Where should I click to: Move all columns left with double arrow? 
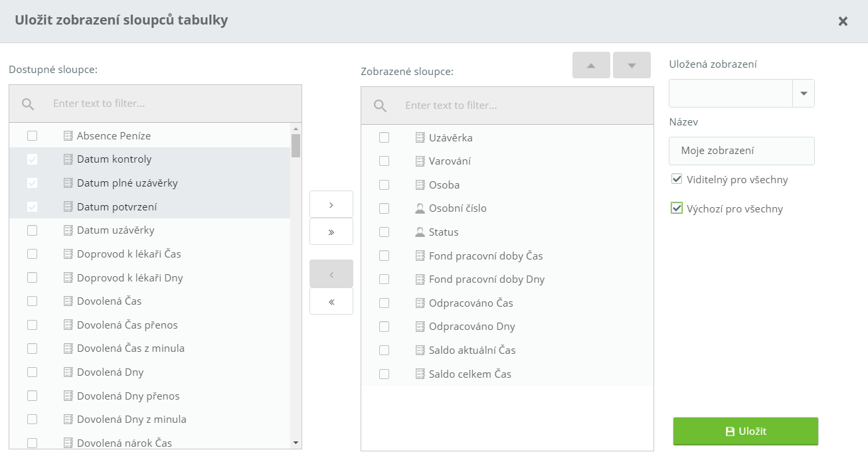coord(331,301)
